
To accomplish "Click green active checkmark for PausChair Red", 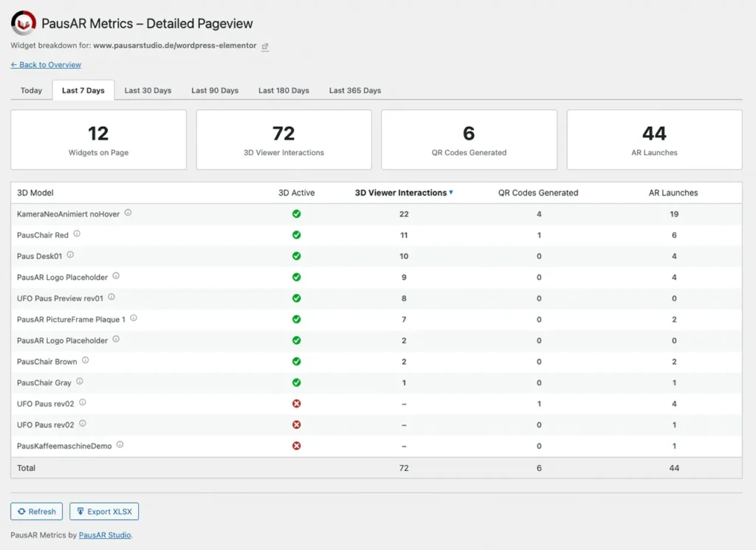I will (x=297, y=235).
